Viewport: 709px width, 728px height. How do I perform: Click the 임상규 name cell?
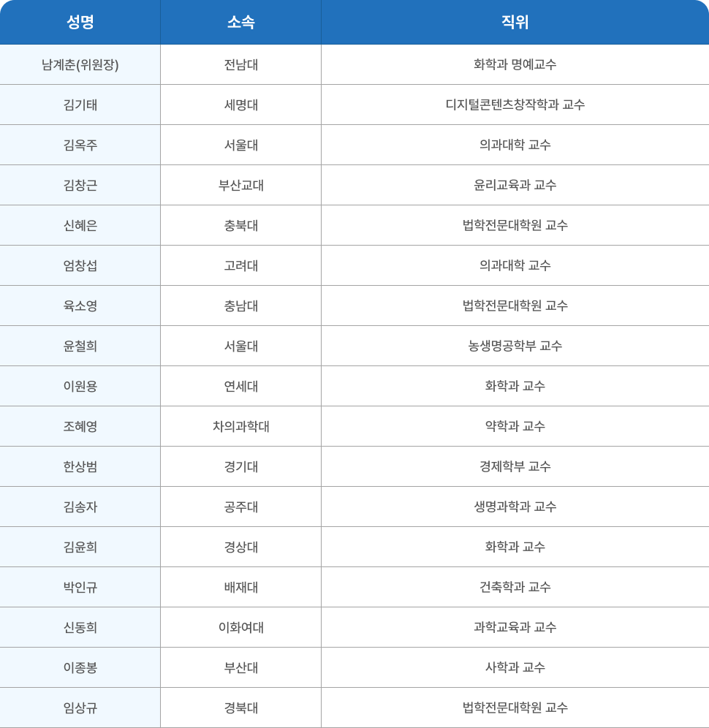coord(80,708)
